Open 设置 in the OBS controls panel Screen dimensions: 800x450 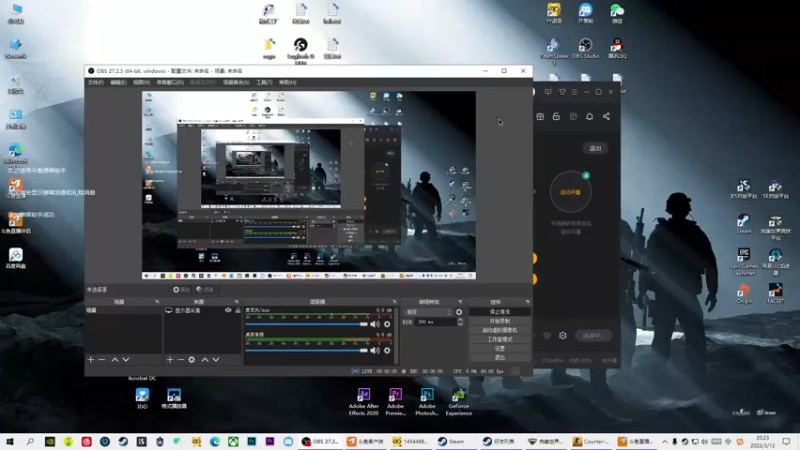(499, 348)
